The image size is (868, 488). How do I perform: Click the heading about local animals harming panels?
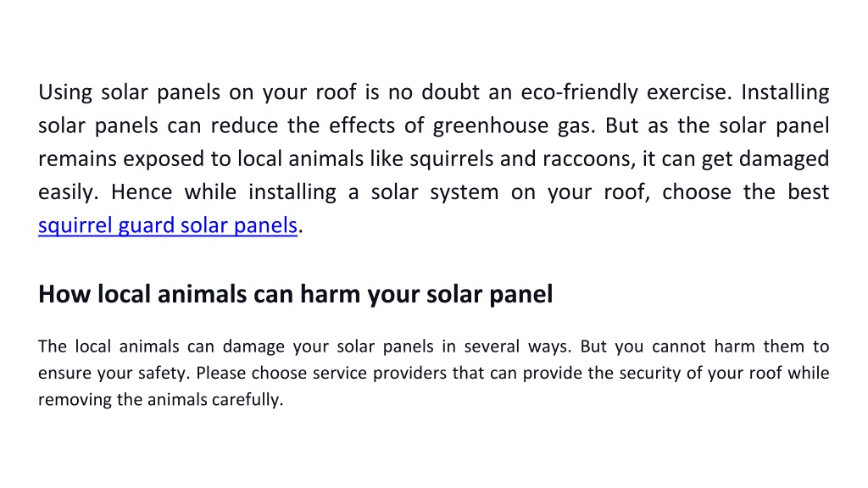[296, 294]
